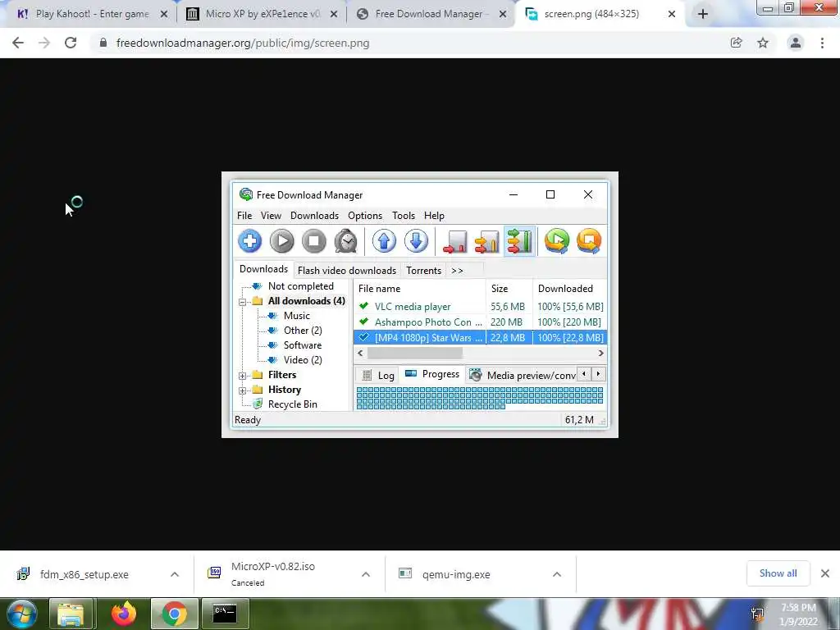Viewport: 840px width, 630px height.
Task: Reload the current page
Action: click(71, 43)
